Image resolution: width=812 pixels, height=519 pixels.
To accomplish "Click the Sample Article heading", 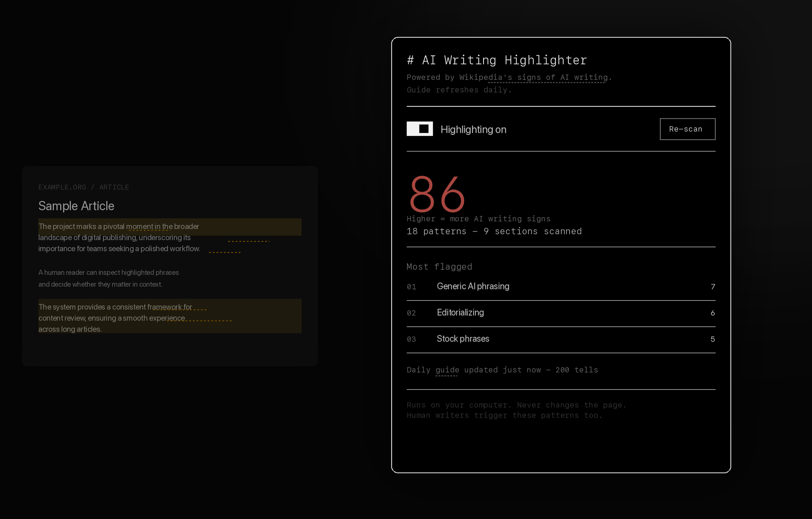I will coord(76,206).
